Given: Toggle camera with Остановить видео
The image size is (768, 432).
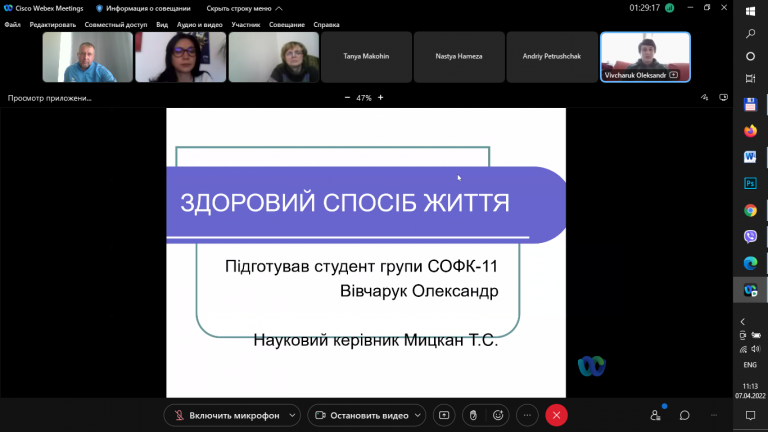Looking at the screenshot, I should 362,415.
